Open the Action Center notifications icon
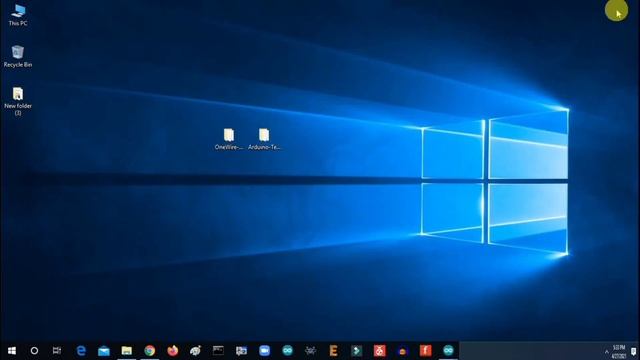Screen dimensions: 640x360 pos(633,351)
